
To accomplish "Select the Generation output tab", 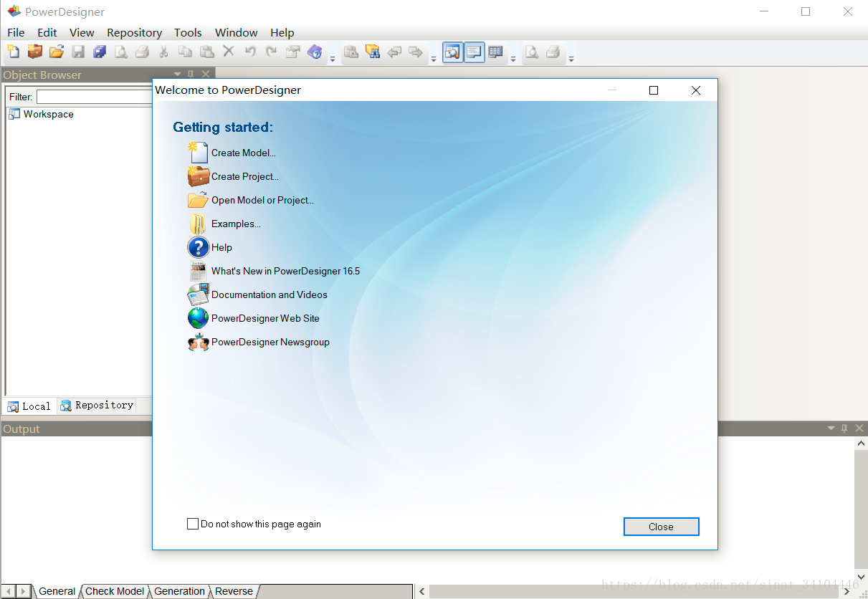I will [179, 591].
